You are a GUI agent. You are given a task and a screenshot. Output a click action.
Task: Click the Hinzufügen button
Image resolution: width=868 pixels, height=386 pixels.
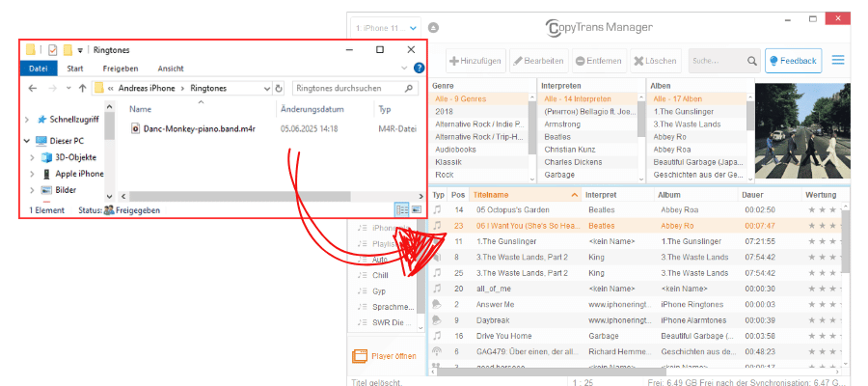(476, 61)
